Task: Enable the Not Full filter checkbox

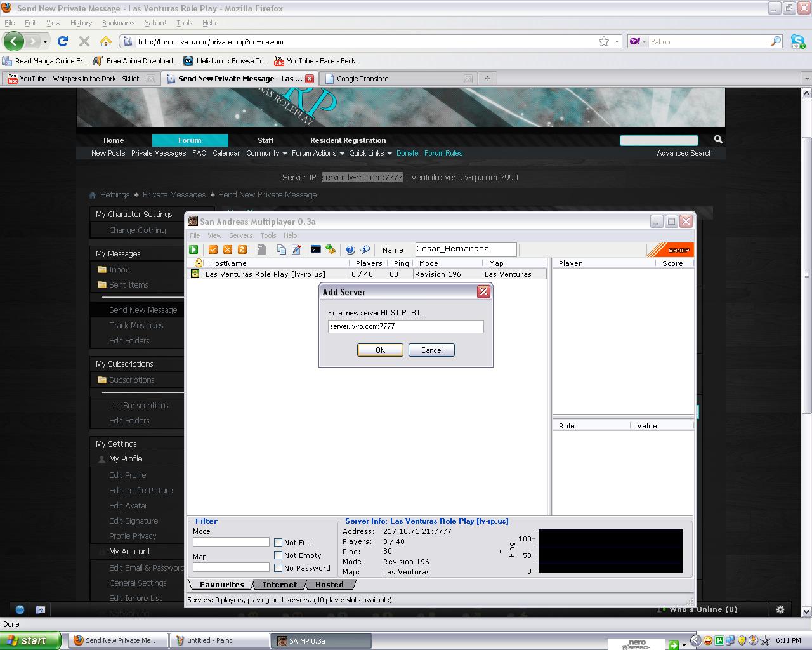Action: coord(278,542)
